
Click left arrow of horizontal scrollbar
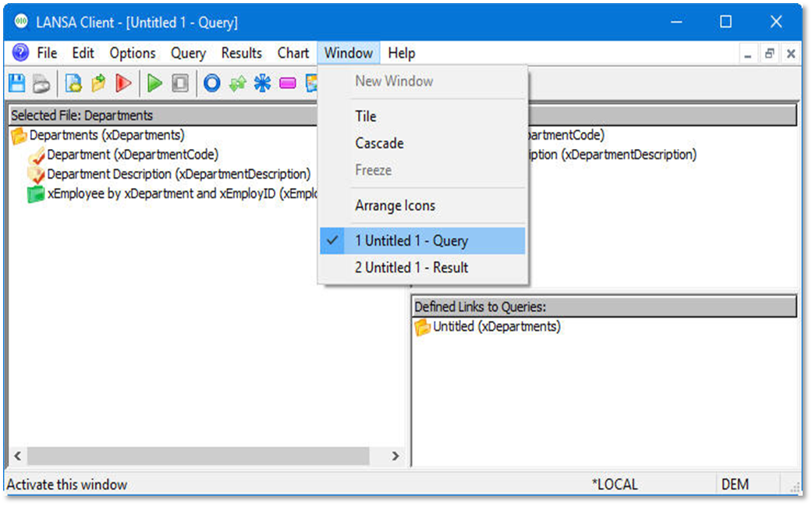(x=18, y=456)
